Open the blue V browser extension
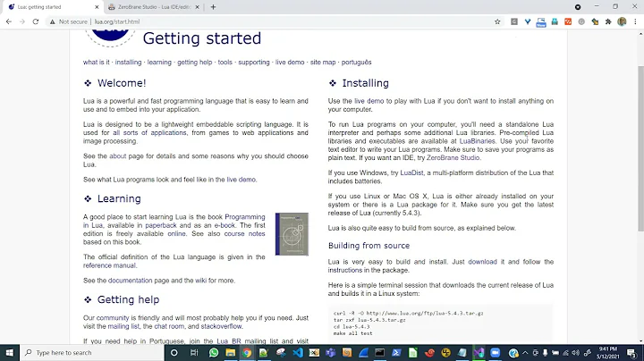Viewport: 644px width, 361px height. point(528,21)
